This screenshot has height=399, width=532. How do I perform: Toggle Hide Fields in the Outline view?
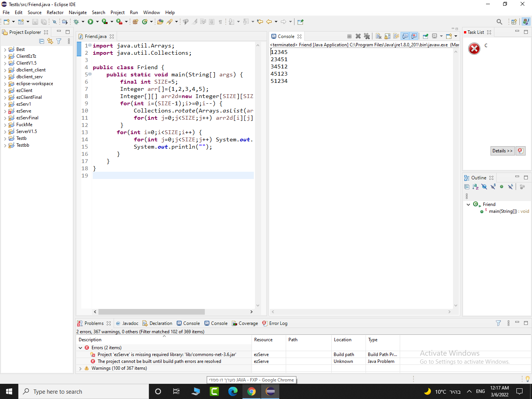[484, 187]
